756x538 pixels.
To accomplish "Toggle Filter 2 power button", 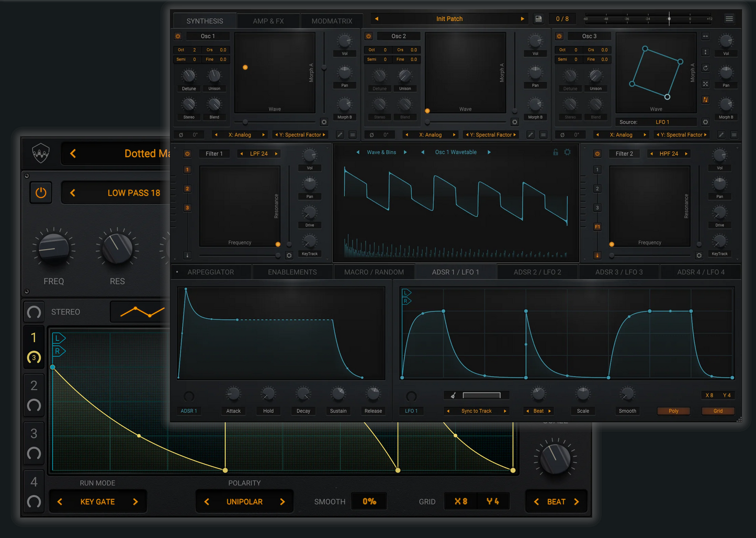I will point(597,154).
